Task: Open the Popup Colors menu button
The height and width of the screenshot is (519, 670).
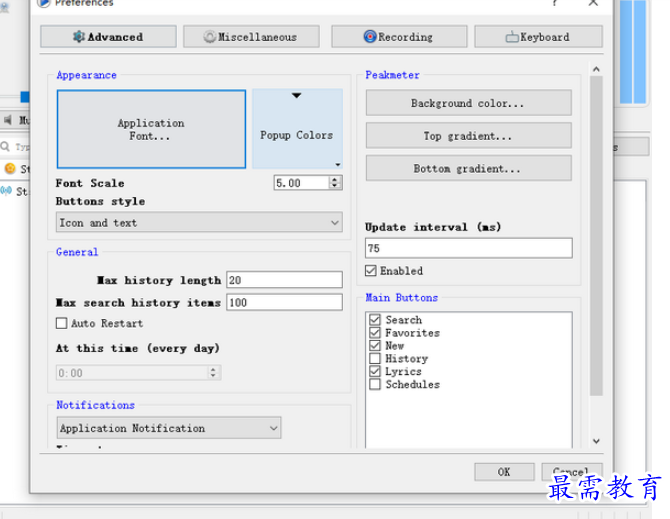Action: (297, 129)
